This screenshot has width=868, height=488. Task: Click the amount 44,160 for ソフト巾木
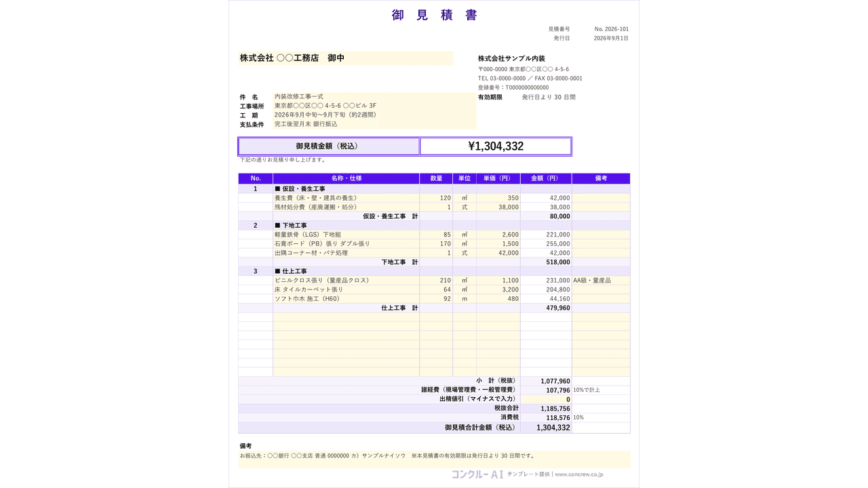pos(546,299)
